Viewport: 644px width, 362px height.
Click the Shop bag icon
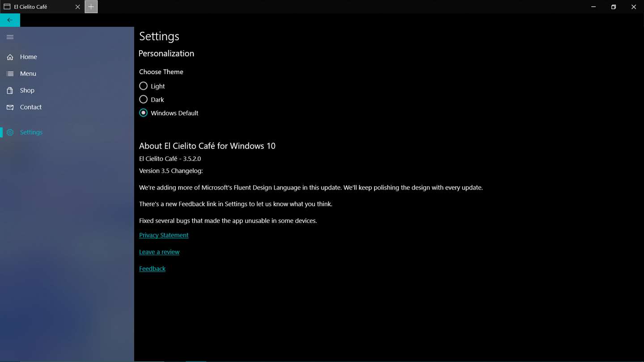10,90
